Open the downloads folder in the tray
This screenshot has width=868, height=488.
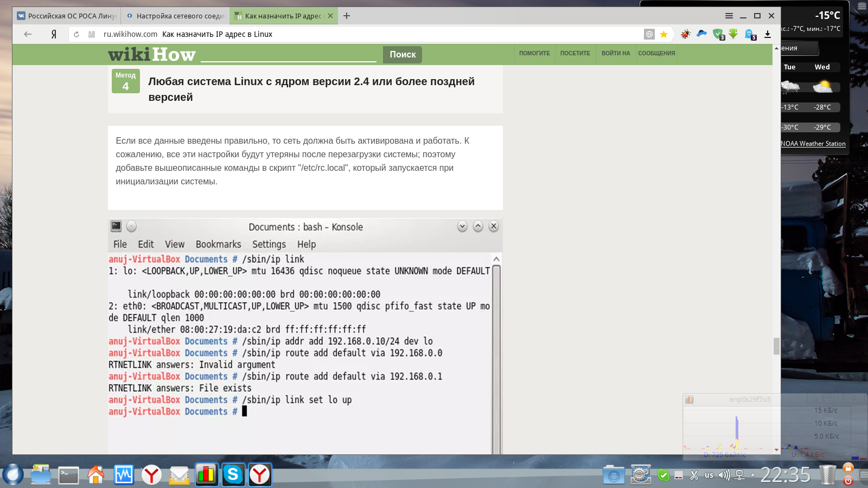coord(614,475)
